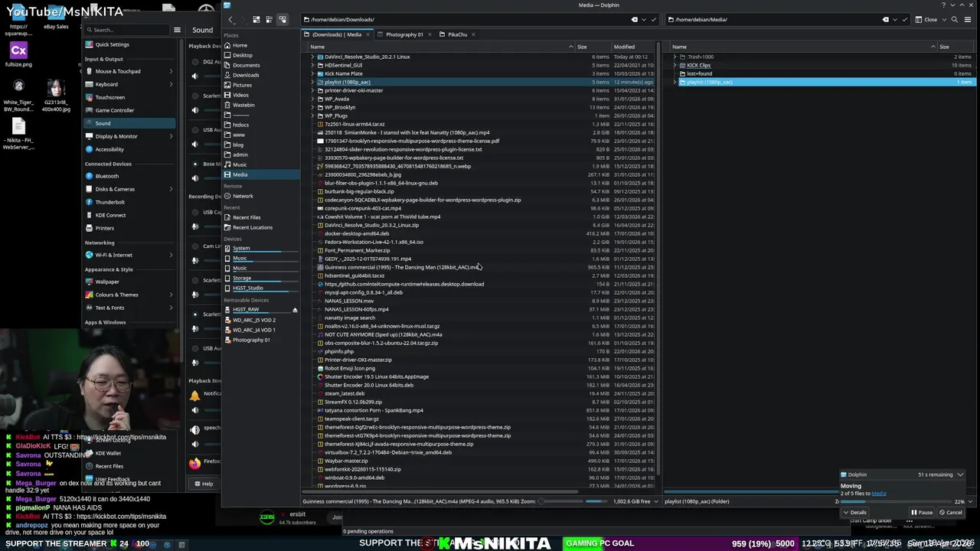
Task: Close the Photography 01 tab
Action: [x=430, y=34]
